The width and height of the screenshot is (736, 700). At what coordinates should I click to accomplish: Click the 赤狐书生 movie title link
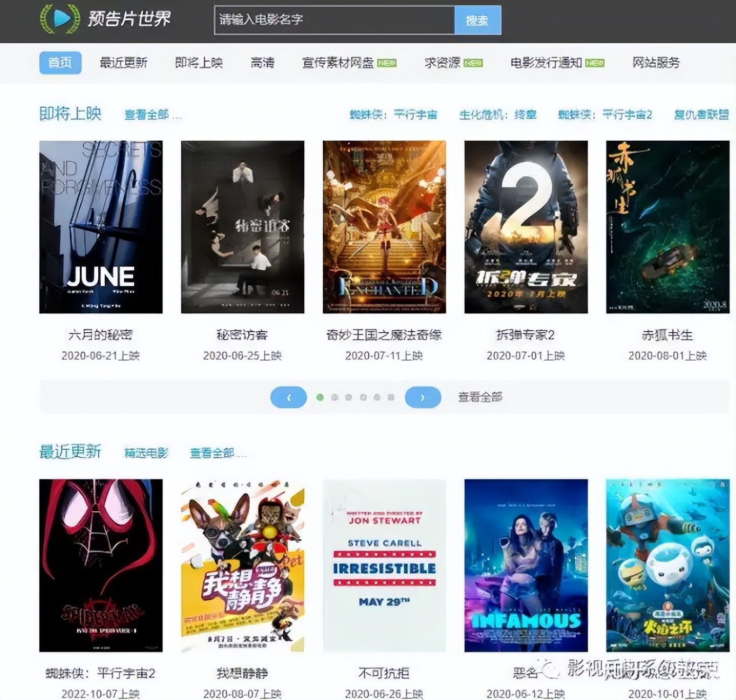click(667, 335)
